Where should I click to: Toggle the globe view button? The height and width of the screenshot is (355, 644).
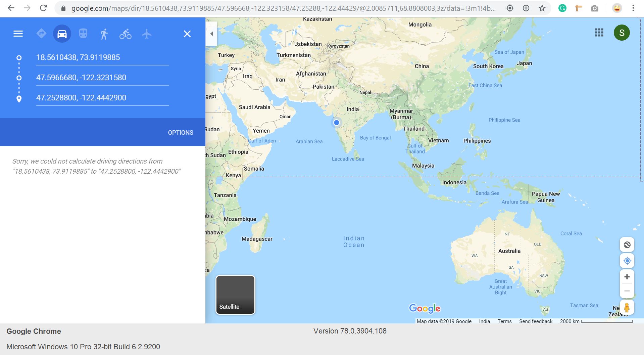[x=627, y=245]
